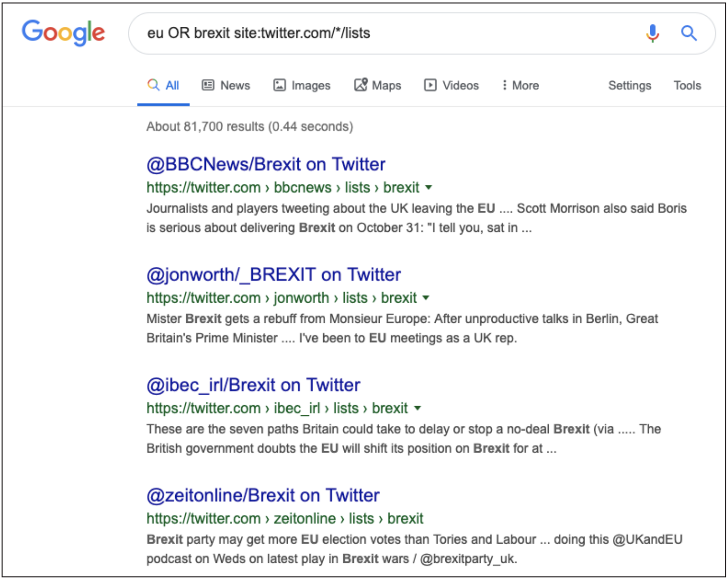Open the @BBCNews/Brexit on Twitter result
Viewport: 728px width, 580px height.
point(266,164)
